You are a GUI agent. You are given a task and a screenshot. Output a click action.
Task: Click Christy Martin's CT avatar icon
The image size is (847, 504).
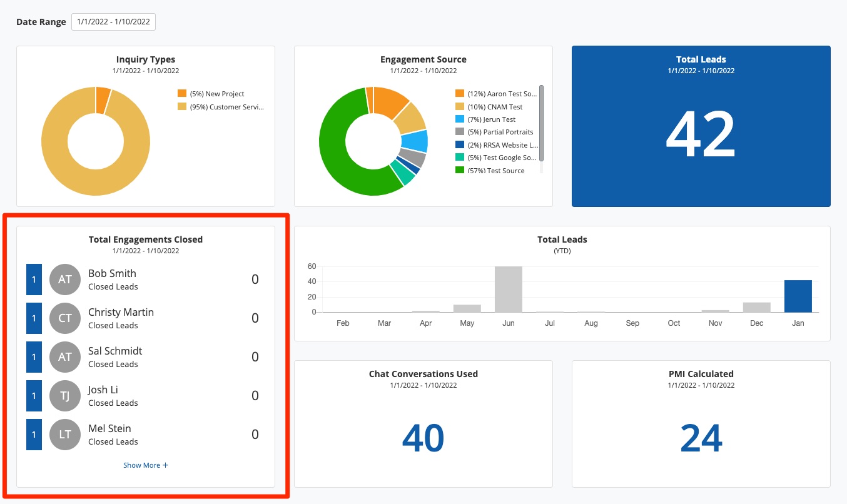pos(65,318)
